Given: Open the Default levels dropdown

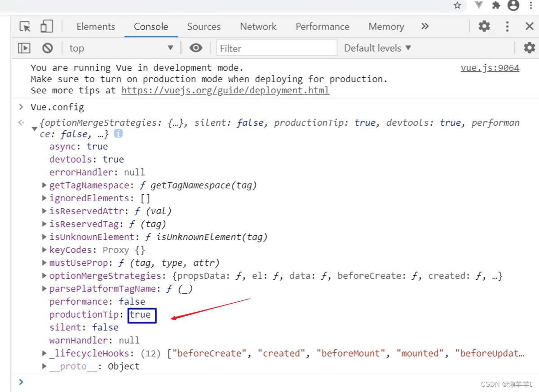Looking at the screenshot, I should tap(377, 48).
